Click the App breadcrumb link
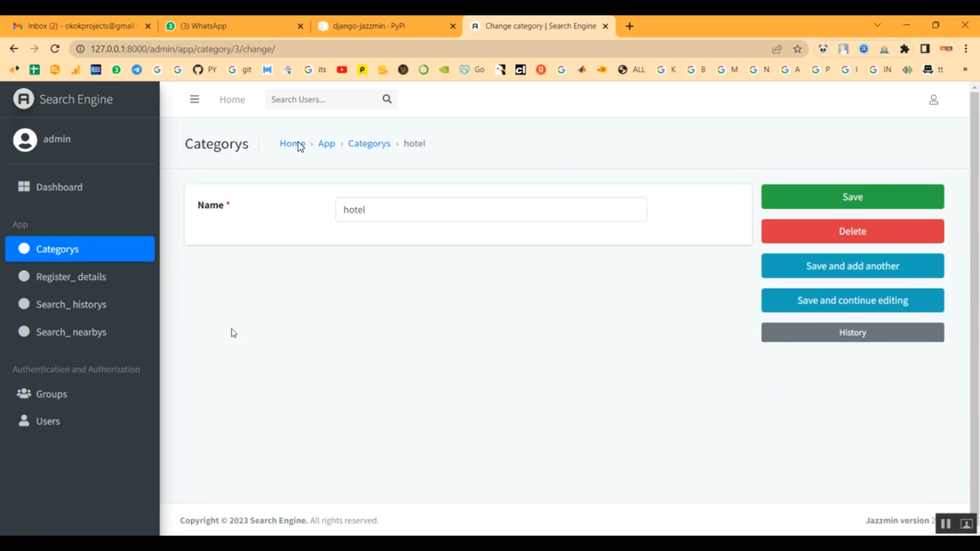Screen dimensions: 980x551 [326, 144]
